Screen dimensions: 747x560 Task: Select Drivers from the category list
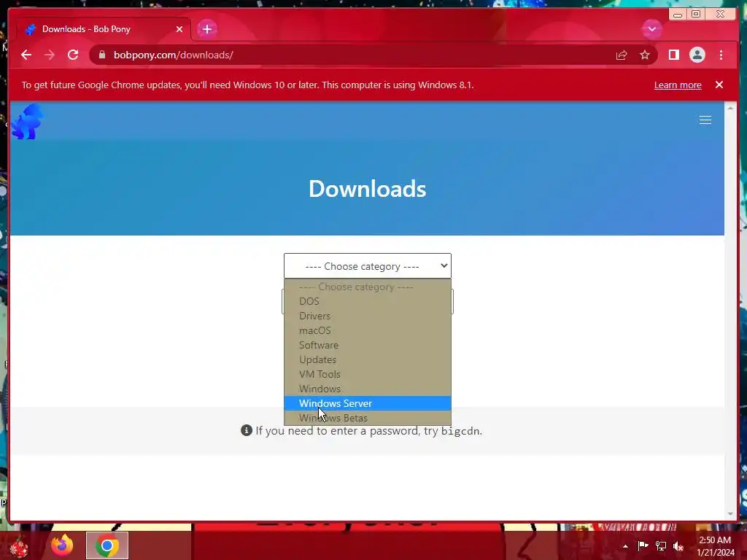368,316
